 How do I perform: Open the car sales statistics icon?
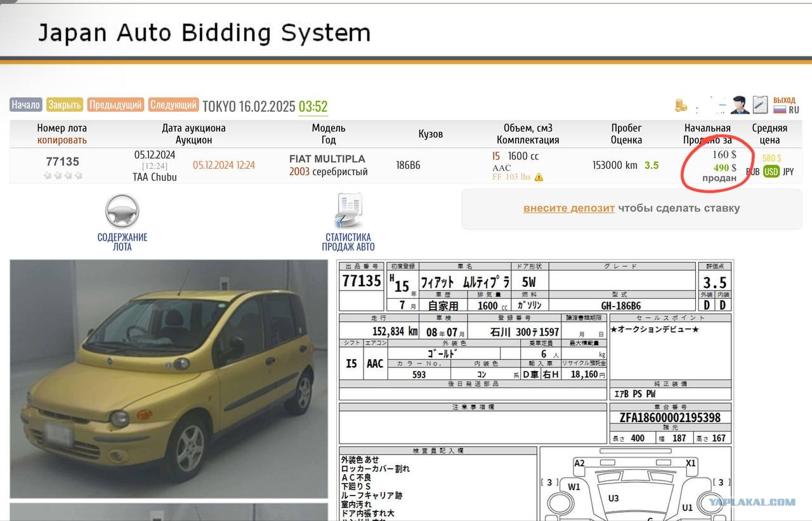[348, 211]
